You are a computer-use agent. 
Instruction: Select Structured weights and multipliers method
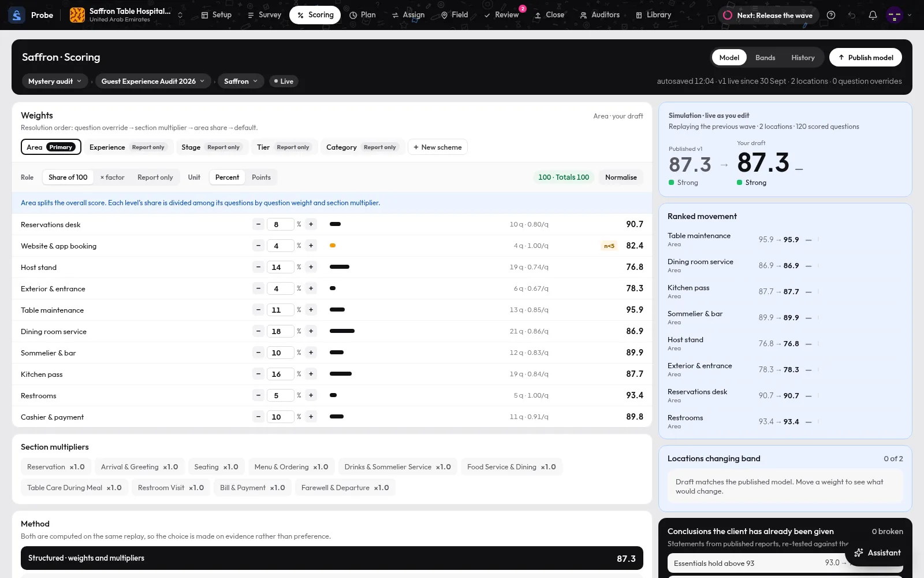point(332,558)
